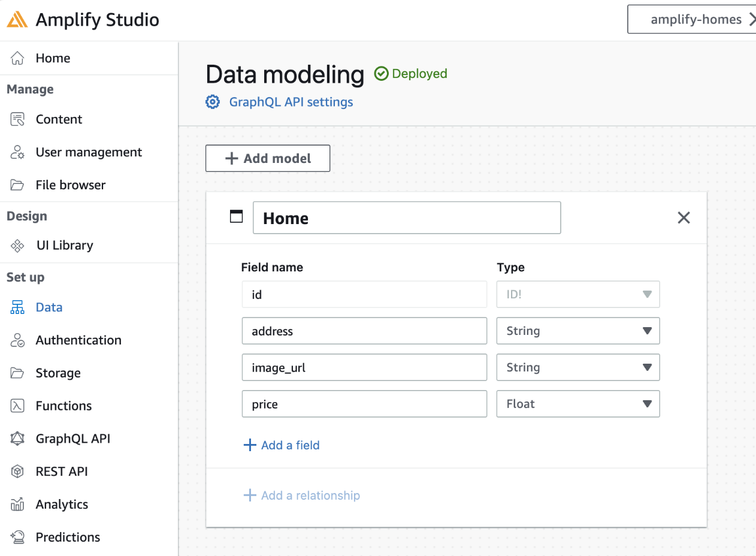
Task: Click the Analytics chart icon
Action: (17, 504)
